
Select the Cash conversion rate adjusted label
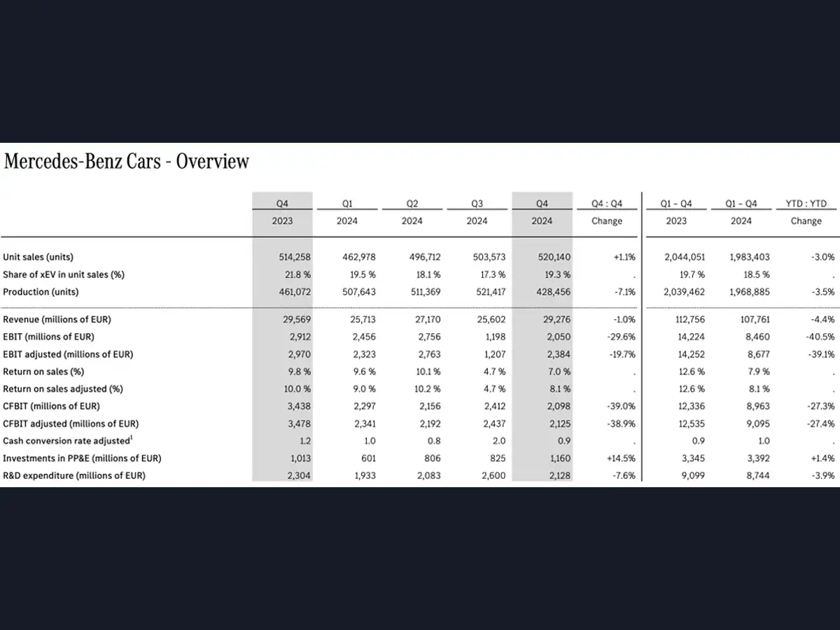point(68,441)
